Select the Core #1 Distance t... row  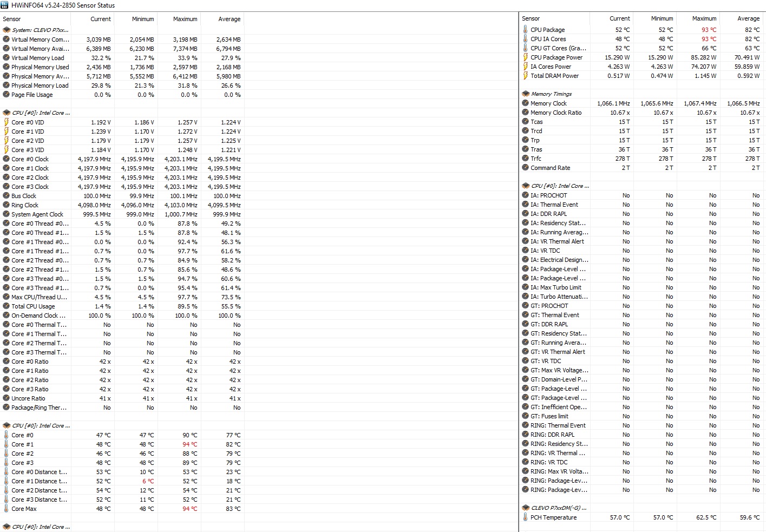[x=122, y=481]
